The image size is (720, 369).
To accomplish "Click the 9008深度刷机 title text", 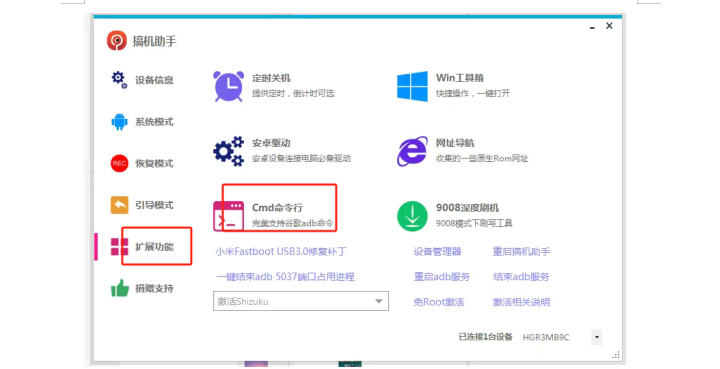I will pos(467,208).
